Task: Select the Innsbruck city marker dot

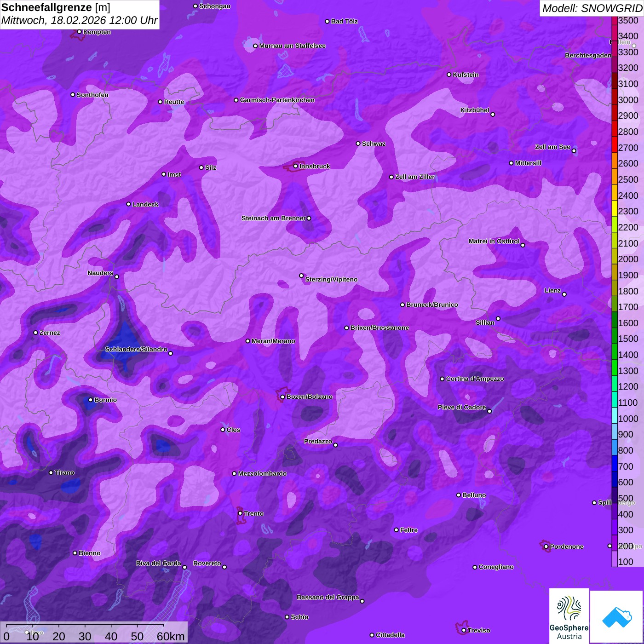Action: coord(296,166)
